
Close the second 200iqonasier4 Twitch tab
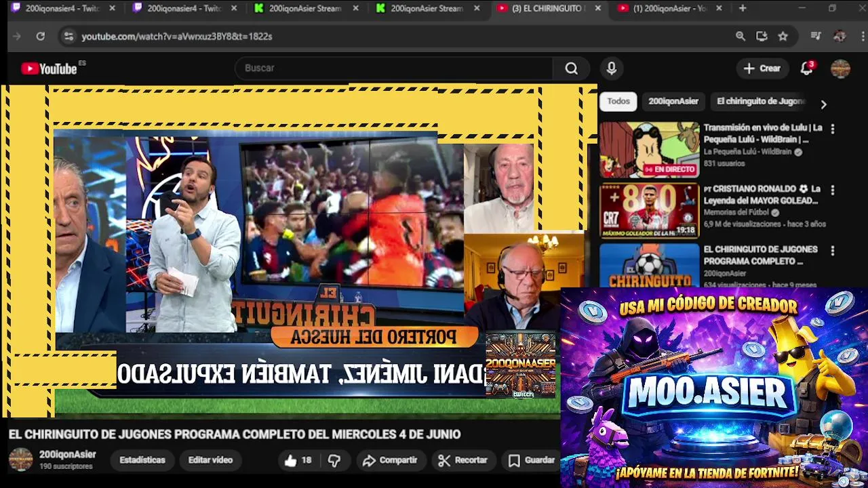coord(234,8)
